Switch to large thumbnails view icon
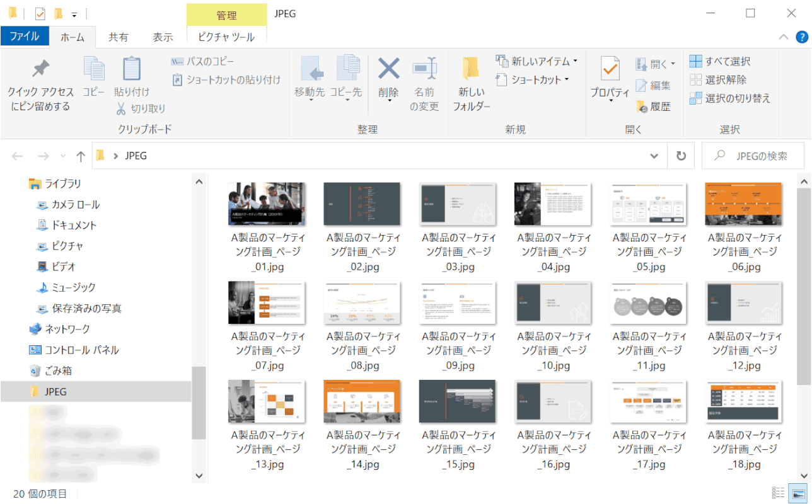Viewport: 812px width, 504px height. click(x=799, y=493)
